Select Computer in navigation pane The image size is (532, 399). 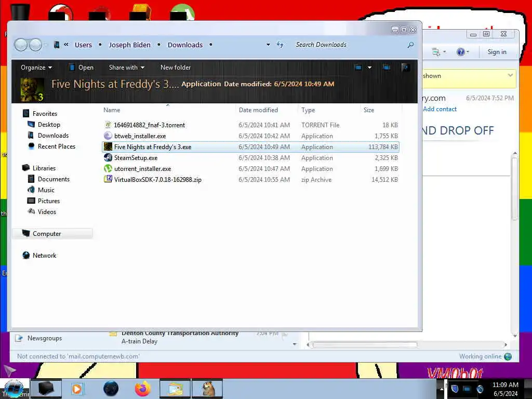(52, 233)
